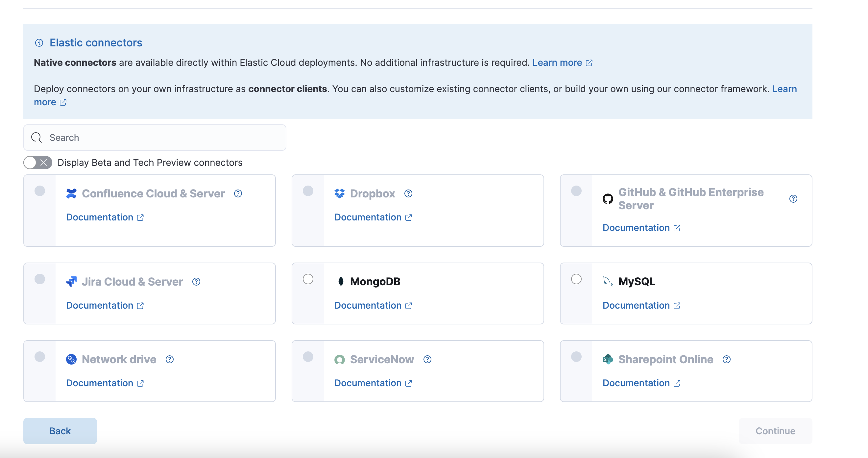This screenshot has width=868, height=458.
Task: Click the Confluence Cloud & Server title
Action: [153, 193]
